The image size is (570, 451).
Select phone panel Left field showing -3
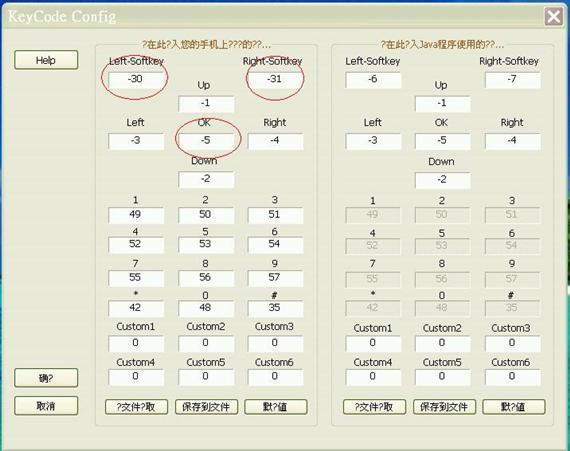[136, 141]
